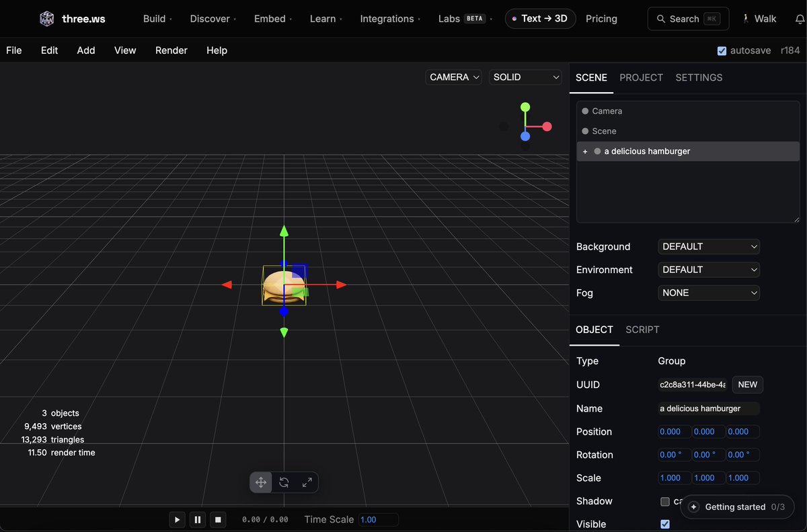
Task: Select the rotate tool
Action: [284, 482]
